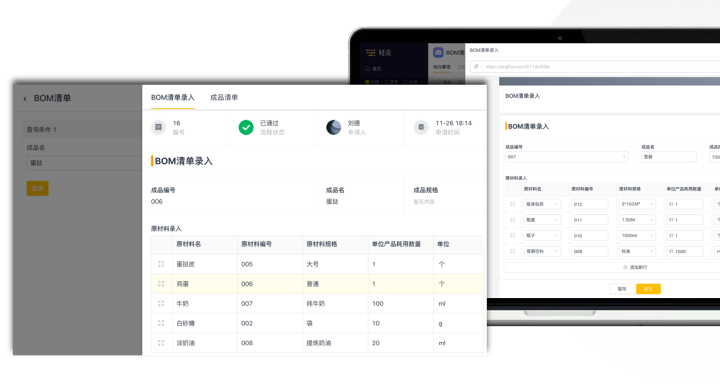Click the 暂存 save draft button

[x=622, y=289]
